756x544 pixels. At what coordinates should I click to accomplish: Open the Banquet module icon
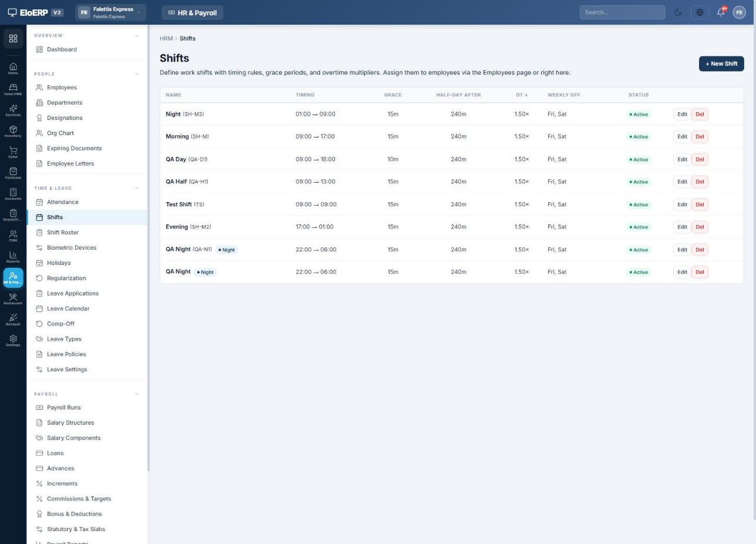click(13, 320)
